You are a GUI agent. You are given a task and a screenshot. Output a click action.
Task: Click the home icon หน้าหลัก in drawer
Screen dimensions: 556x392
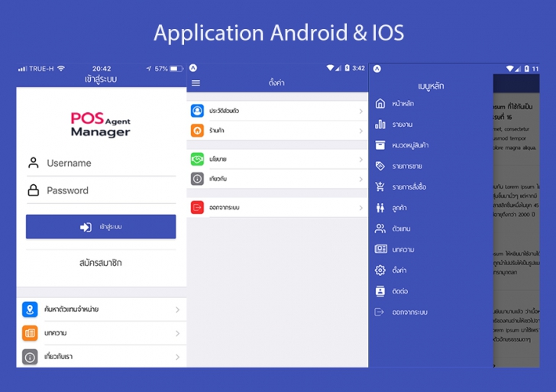(380, 104)
